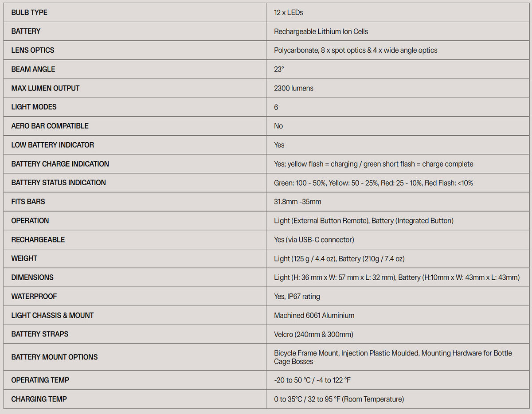Image resolution: width=532 pixels, height=414 pixels.
Task: Select the '12 x LEDs' value cell
Action: pos(288,12)
